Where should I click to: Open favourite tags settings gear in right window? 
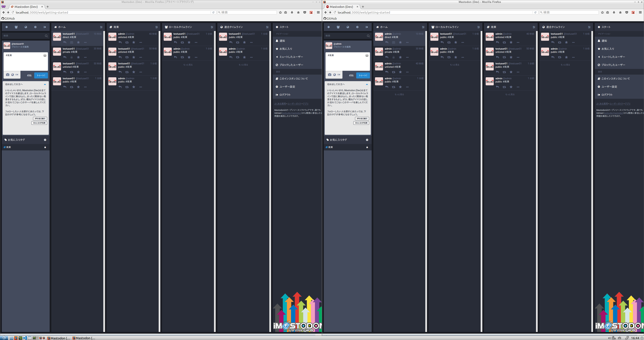click(367, 140)
